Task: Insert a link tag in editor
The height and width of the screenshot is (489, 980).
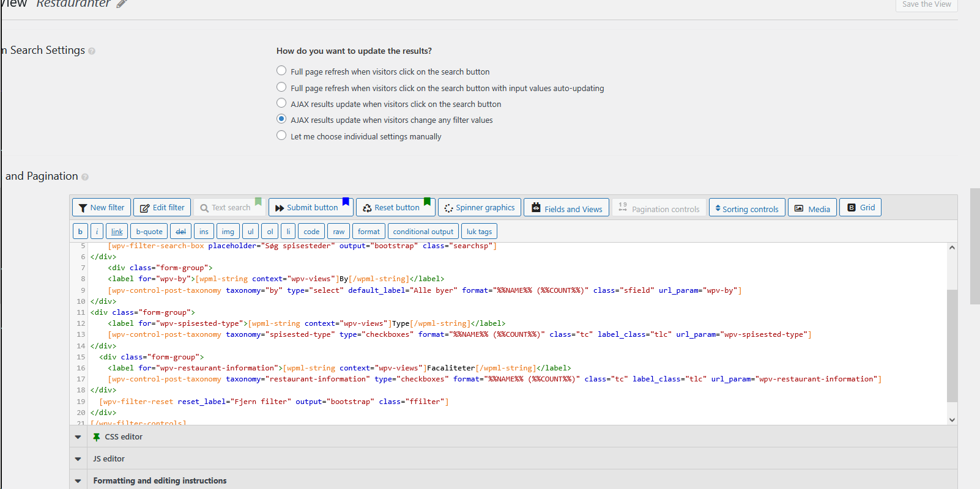Action: tap(117, 232)
